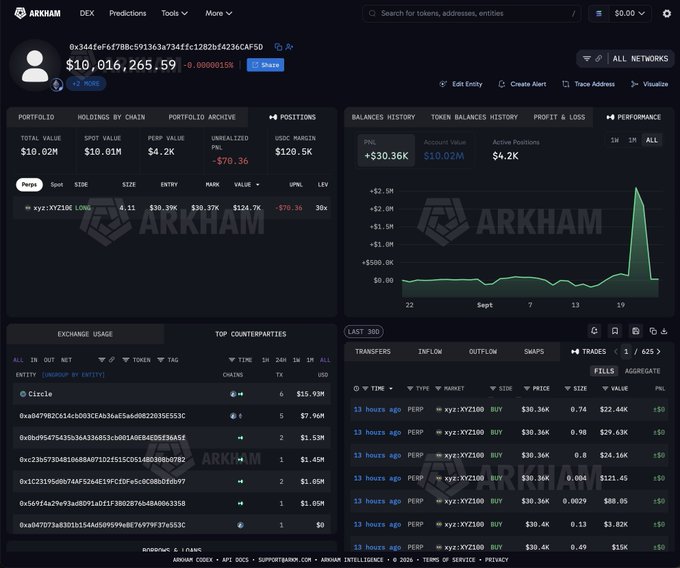Screen dimensions: 680x568
Task: Click the counterparties link icon filter
Action: click(112, 360)
